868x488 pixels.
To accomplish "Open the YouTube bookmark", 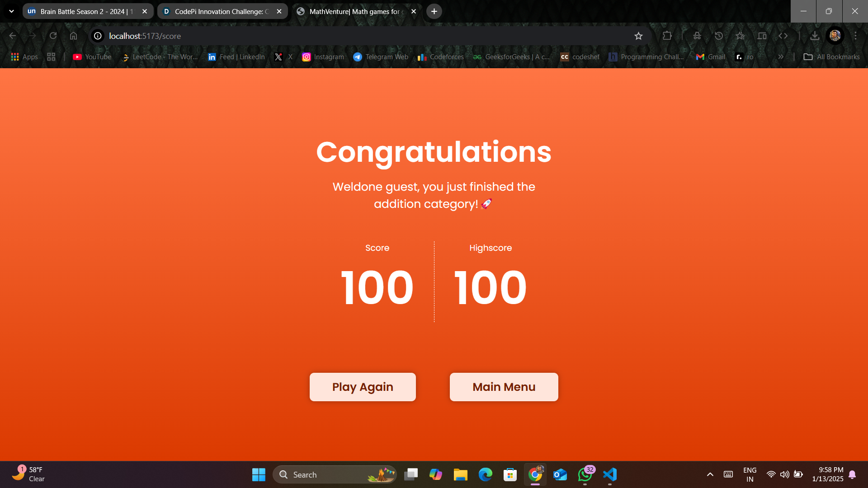I will (92, 57).
